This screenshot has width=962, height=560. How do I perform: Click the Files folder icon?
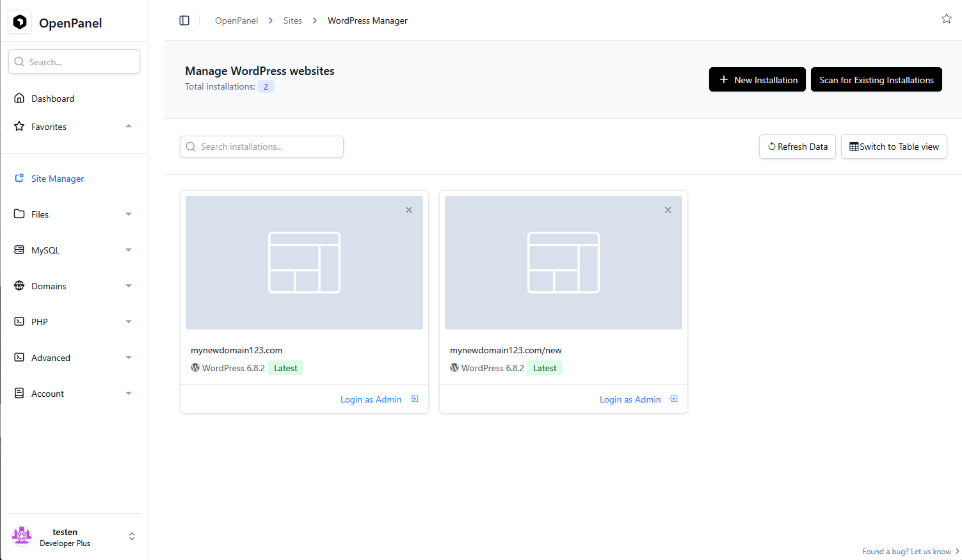point(19,214)
